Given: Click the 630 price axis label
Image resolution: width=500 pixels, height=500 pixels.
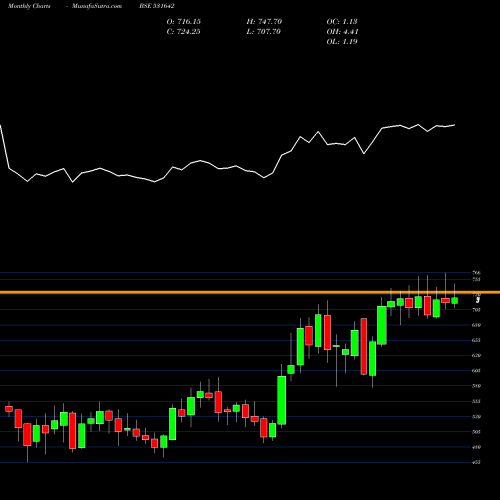Looking at the screenshot, I should [x=477, y=356].
